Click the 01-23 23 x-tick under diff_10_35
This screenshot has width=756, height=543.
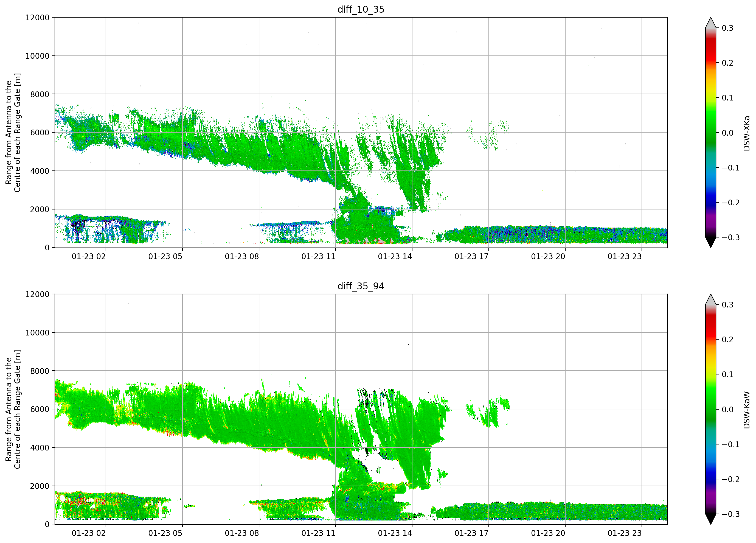tap(625, 256)
